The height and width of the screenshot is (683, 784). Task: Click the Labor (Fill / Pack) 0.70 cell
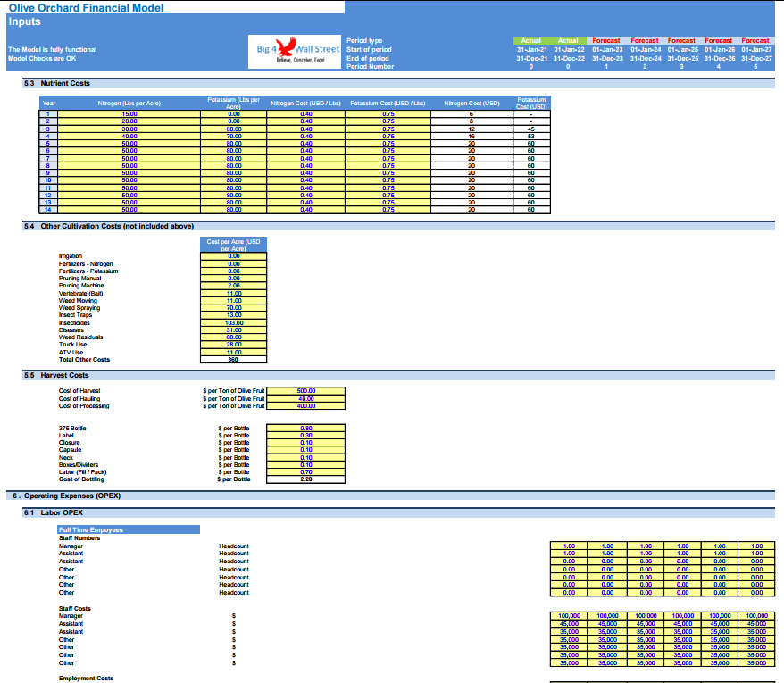coord(306,472)
